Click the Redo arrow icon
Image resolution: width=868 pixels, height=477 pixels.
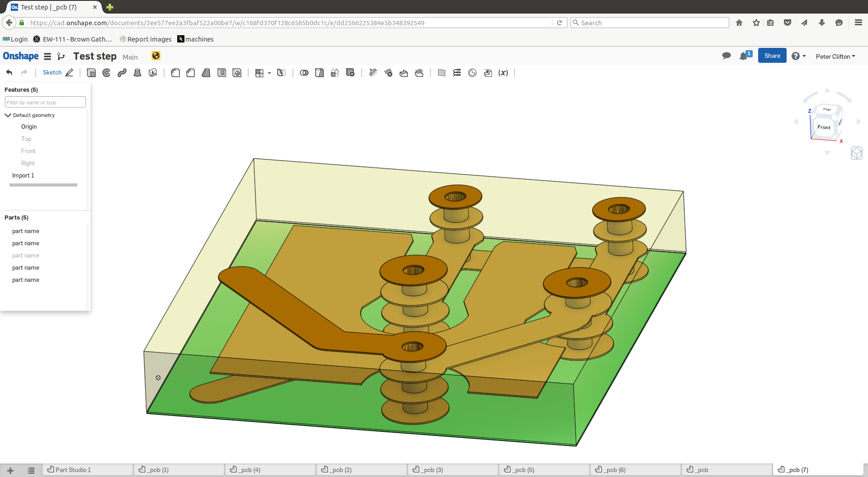[x=24, y=73]
